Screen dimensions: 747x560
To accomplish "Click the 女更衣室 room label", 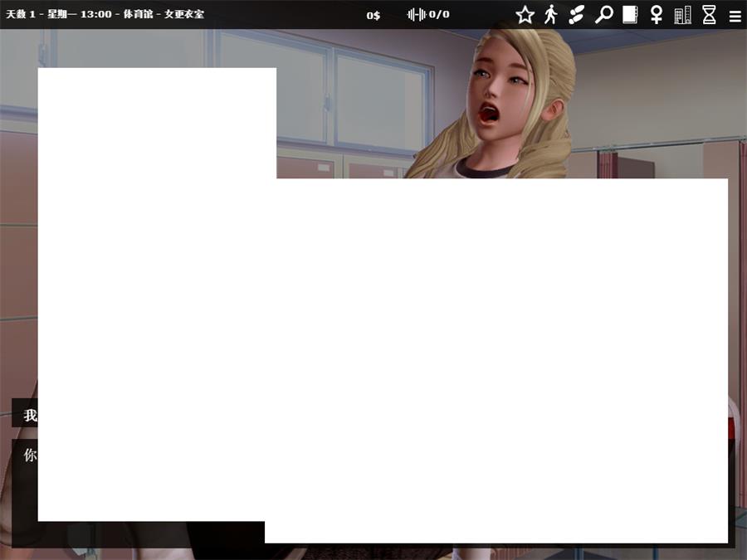I will [183, 15].
